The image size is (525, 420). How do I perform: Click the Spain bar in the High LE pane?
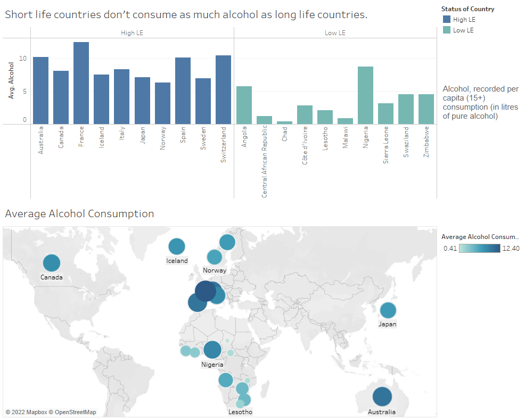pyautogui.click(x=183, y=90)
